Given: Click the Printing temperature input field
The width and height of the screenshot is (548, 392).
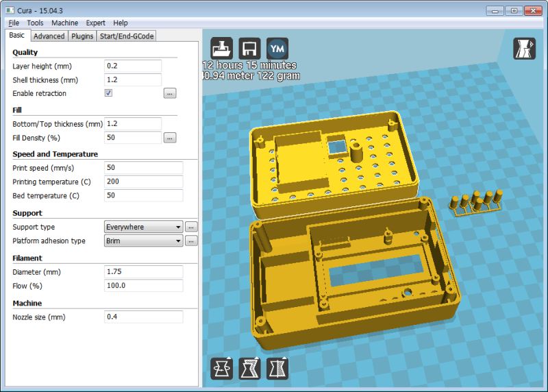Looking at the screenshot, I should click(144, 182).
